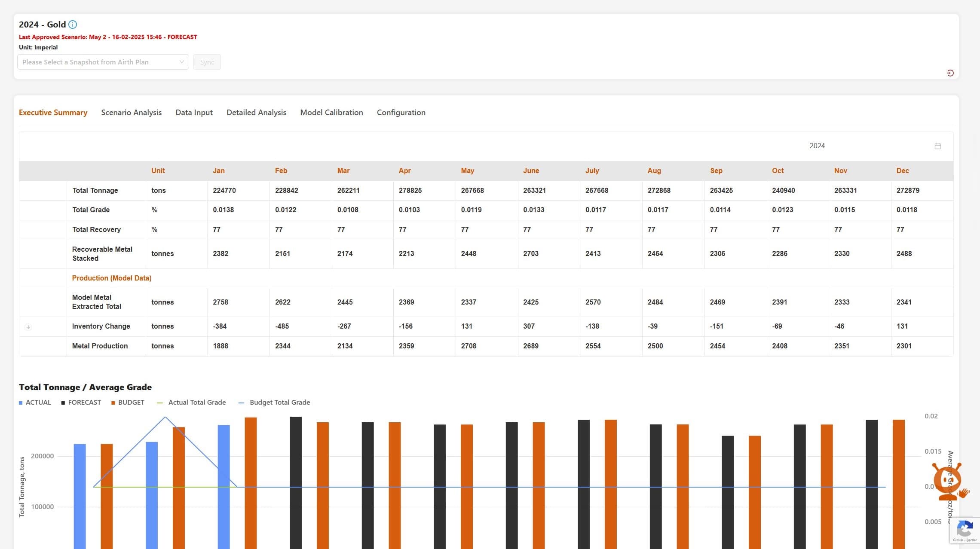This screenshot has height=549, width=980.
Task: Toggle the Budget Total Grade legend line
Action: 274,403
